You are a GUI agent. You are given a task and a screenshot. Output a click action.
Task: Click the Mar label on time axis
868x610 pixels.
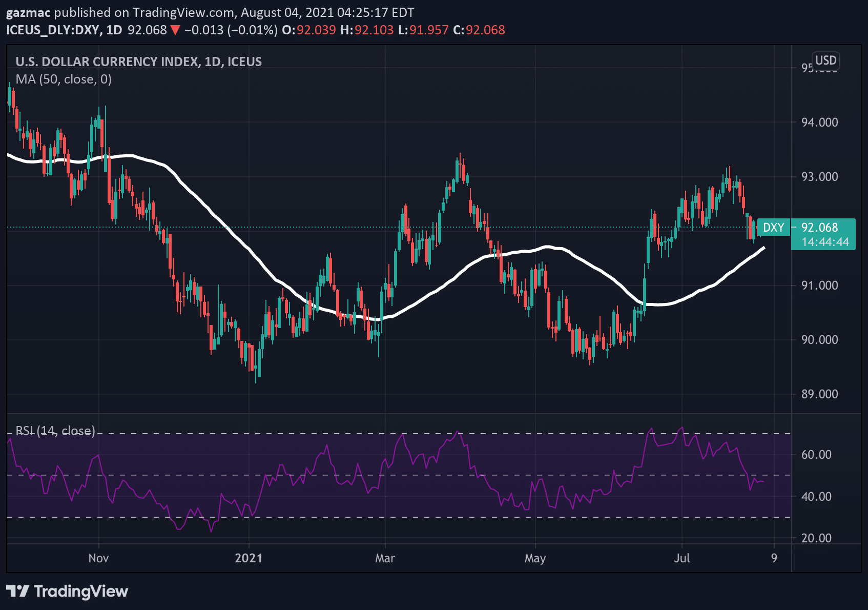coord(385,558)
